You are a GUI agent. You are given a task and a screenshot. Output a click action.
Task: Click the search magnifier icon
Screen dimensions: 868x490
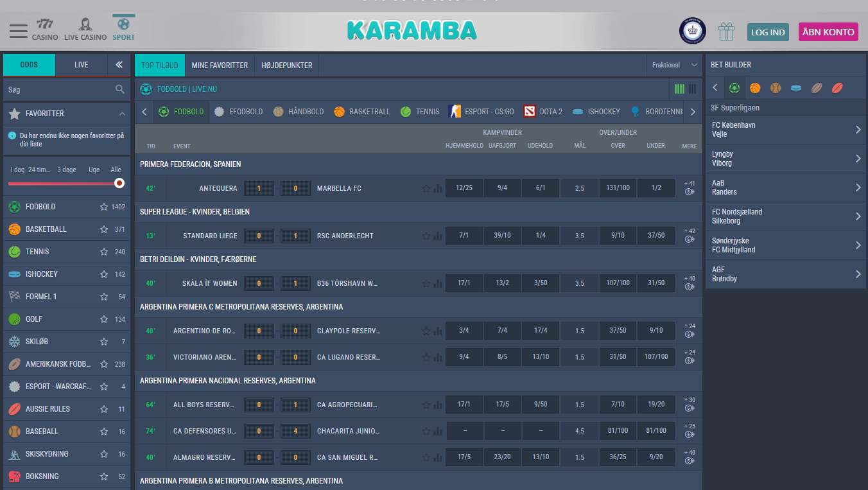click(x=120, y=89)
